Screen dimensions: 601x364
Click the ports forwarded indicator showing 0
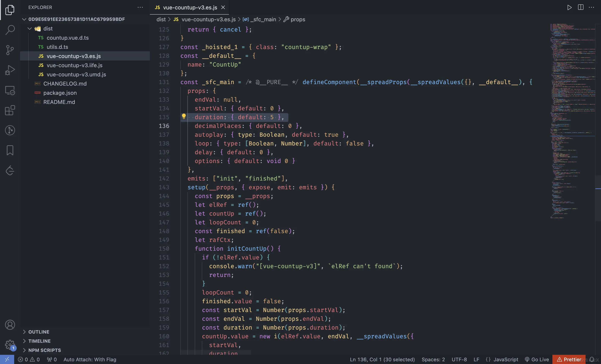click(52, 359)
